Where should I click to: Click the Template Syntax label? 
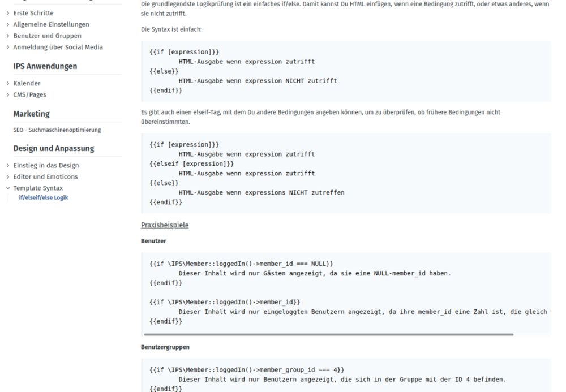click(38, 188)
